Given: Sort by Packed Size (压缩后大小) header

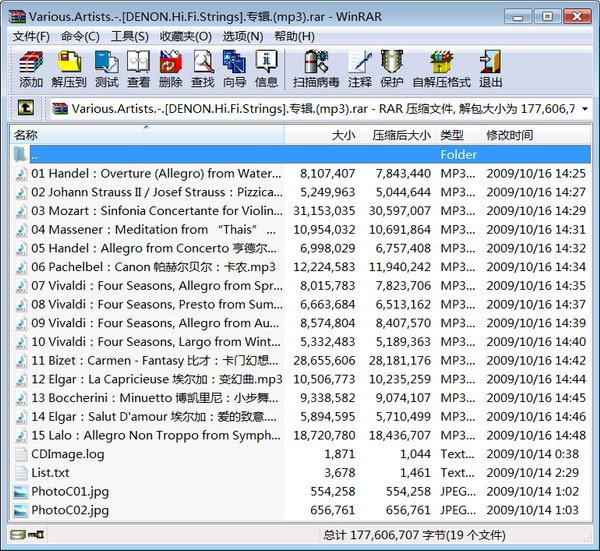Looking at the screenshot, I should coord(398,135).
